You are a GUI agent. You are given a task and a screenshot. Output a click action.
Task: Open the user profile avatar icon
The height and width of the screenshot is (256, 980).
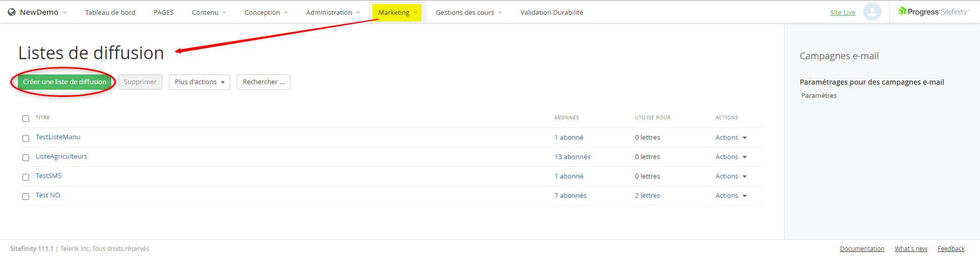[872, 12]
